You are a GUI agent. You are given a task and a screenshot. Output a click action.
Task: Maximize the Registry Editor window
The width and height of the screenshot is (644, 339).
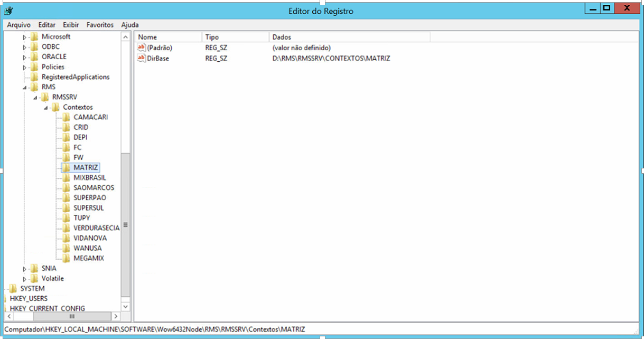(x=606, y=8)
